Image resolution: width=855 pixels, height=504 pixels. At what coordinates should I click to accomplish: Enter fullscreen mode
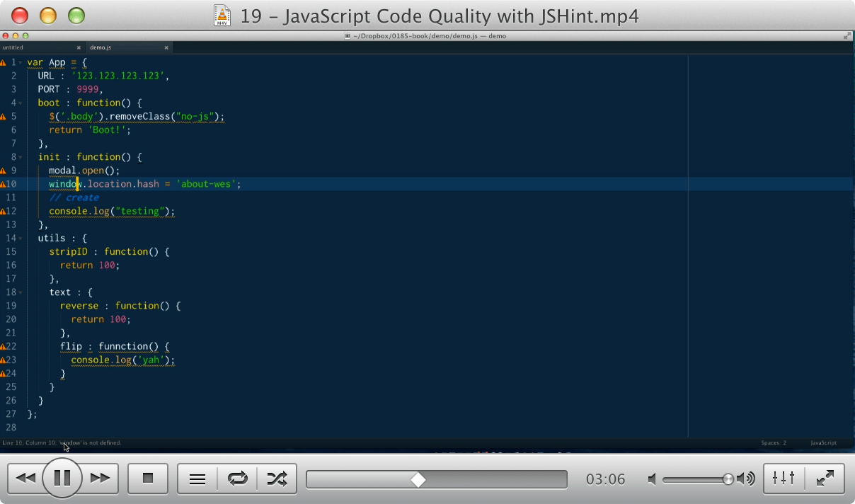click(x=825, y=479)
